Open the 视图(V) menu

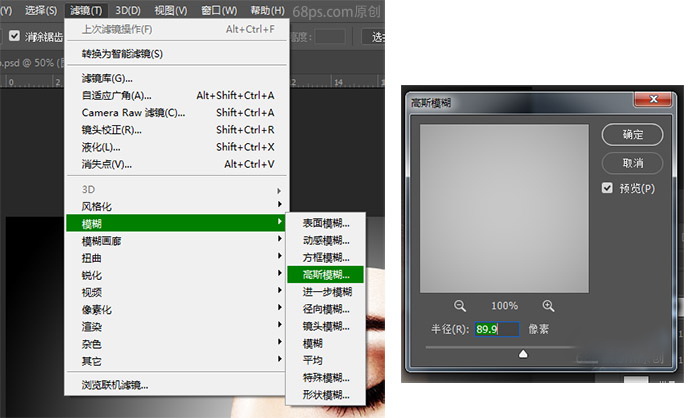click(x=171, y=10)
